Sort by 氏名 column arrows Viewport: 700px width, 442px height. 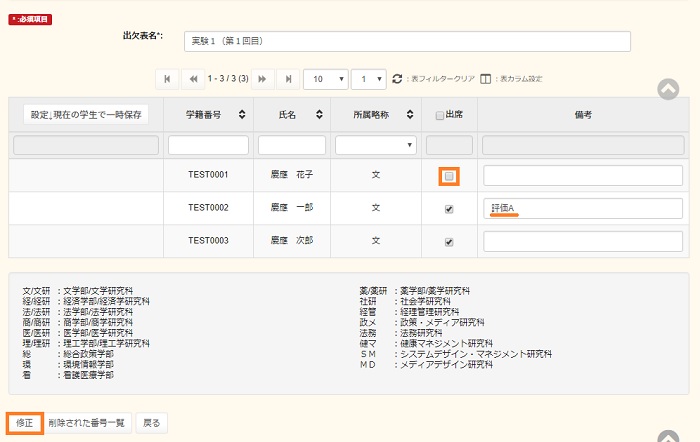pos(318,115)
